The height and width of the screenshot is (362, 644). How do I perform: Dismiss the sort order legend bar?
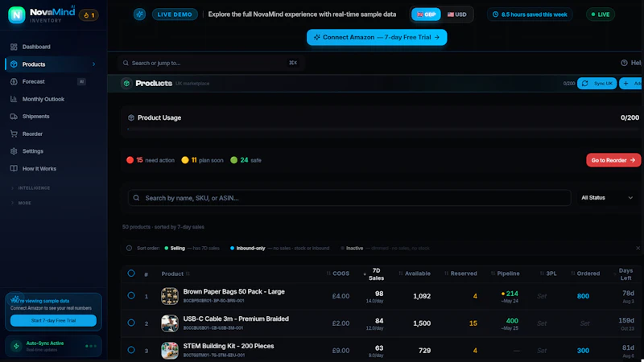click(x=638, y=249)
